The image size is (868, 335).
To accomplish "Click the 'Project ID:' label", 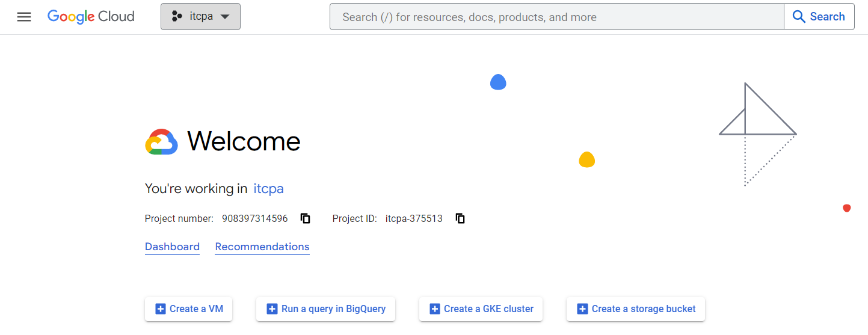I will 355,218.
